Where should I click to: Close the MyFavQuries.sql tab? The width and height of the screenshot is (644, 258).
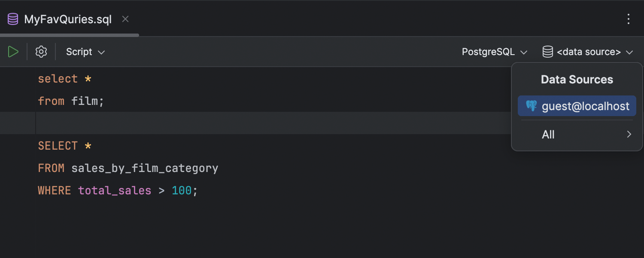click(125, 19)
